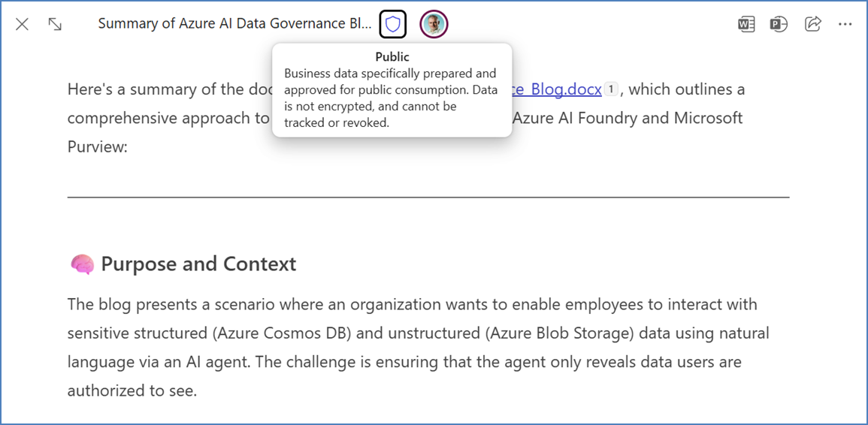The image size is (868, 425).
Task: Click the citation reference number 1 badge
Action: (611, 89)
